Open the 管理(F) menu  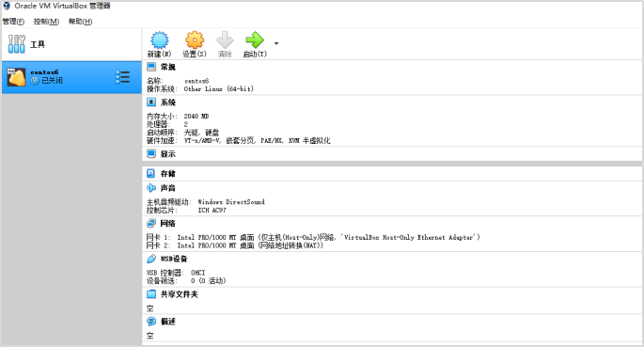click(13, 22)
